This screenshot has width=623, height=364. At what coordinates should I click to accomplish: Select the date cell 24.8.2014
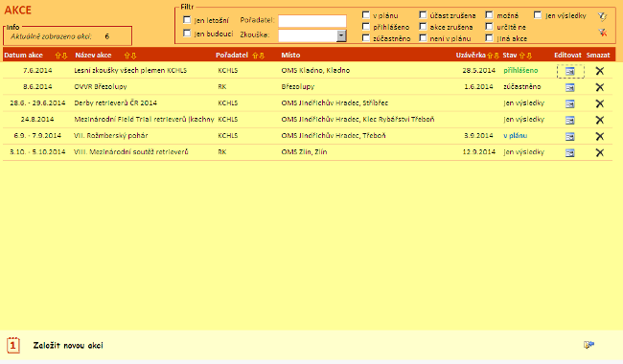click(x=37, y=119)
